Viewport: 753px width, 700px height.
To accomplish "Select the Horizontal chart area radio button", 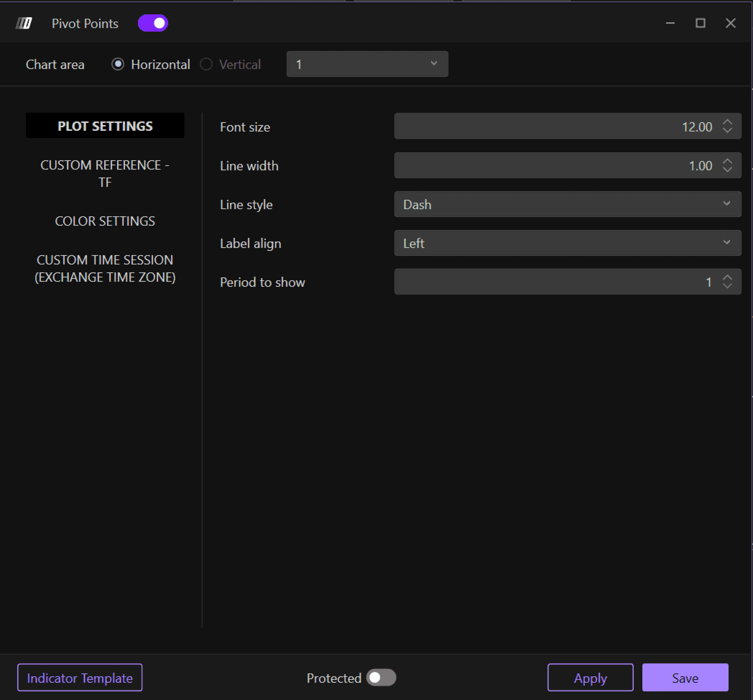I will point(118,64).
